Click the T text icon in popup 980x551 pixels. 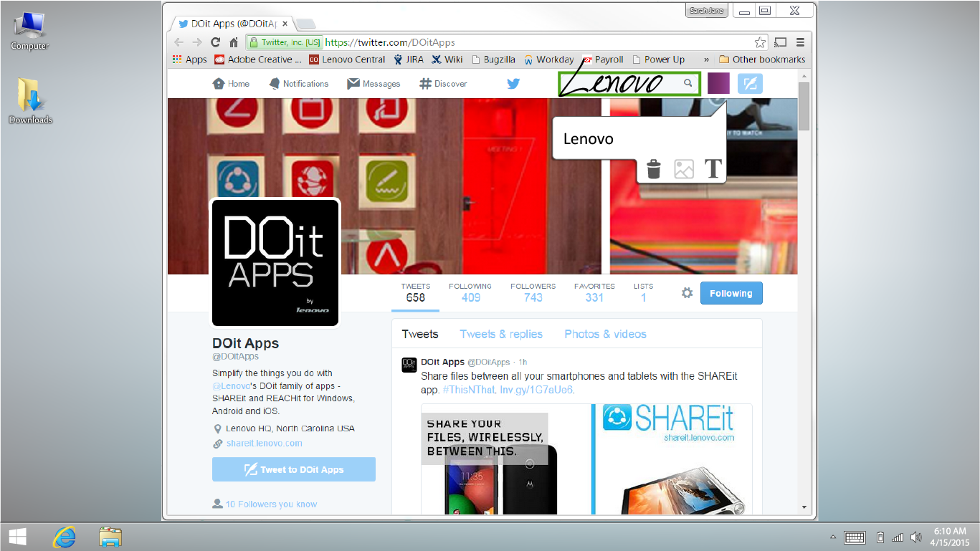(x=713, y=168)
